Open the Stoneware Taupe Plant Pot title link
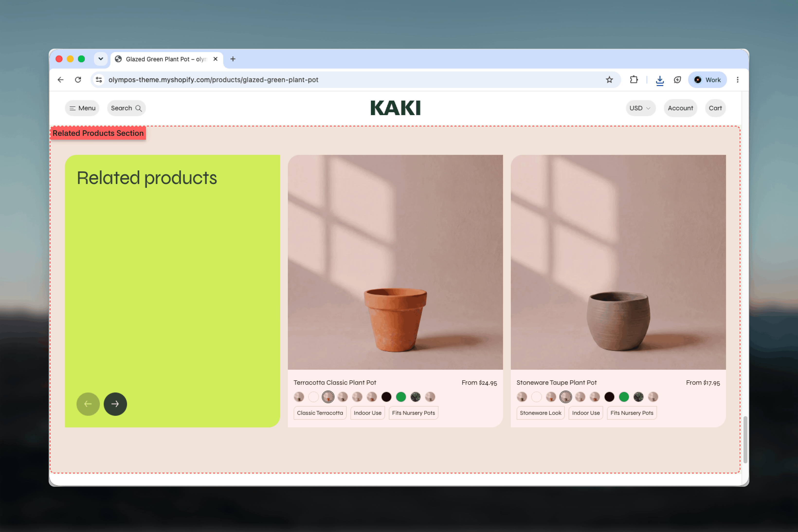798x532 pixels. coord(556,382)
